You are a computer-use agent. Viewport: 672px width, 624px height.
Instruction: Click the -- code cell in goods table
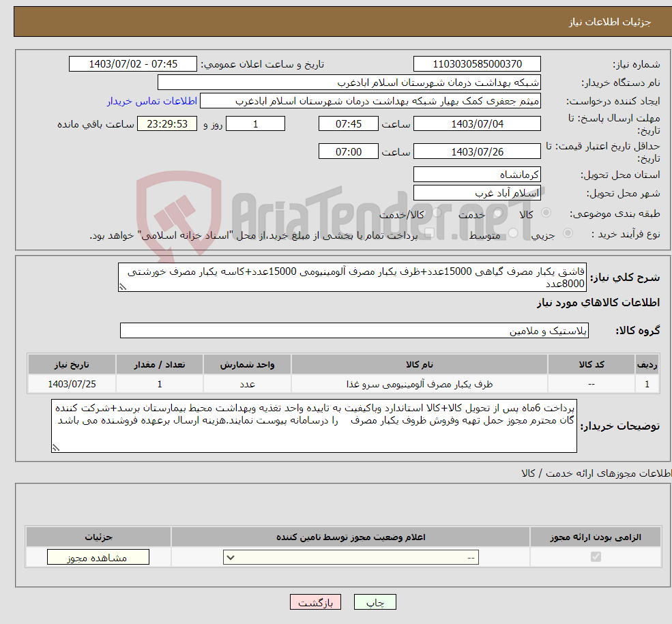591,384
